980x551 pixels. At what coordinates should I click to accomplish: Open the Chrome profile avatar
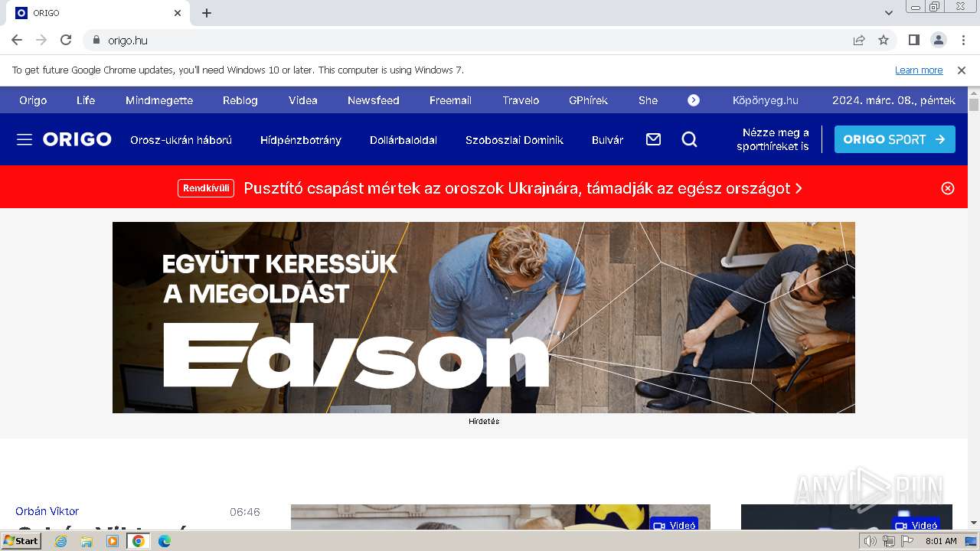coord(938,40)
